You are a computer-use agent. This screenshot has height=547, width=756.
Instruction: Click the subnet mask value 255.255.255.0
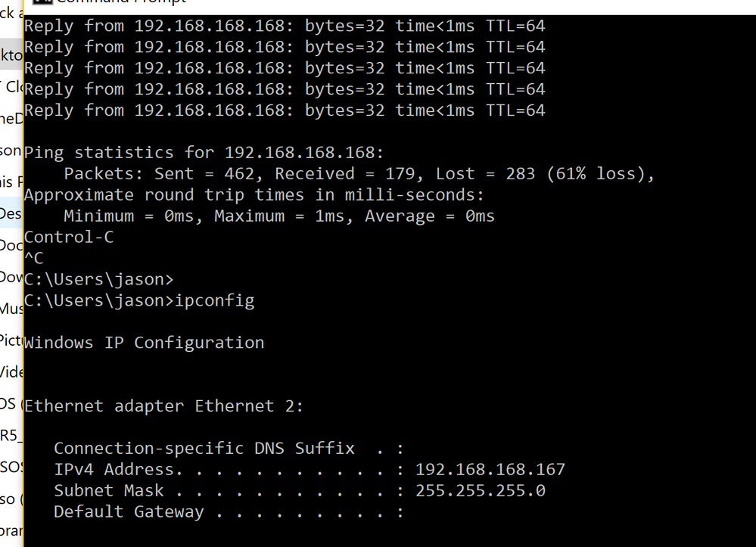[x=480, y=490]
